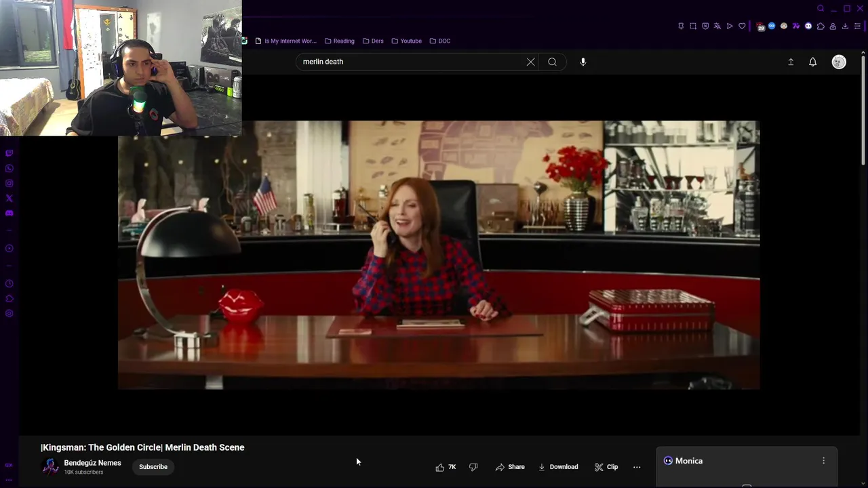Open the ad blocker shield icon
Screen dimensions: 868x488
(705, 26)
